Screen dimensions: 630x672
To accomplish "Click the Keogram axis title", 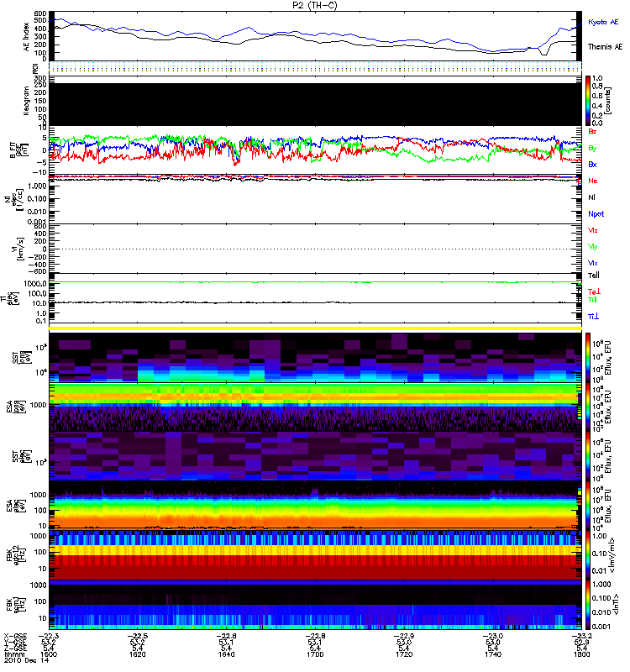I will click(x=27, y=100).
